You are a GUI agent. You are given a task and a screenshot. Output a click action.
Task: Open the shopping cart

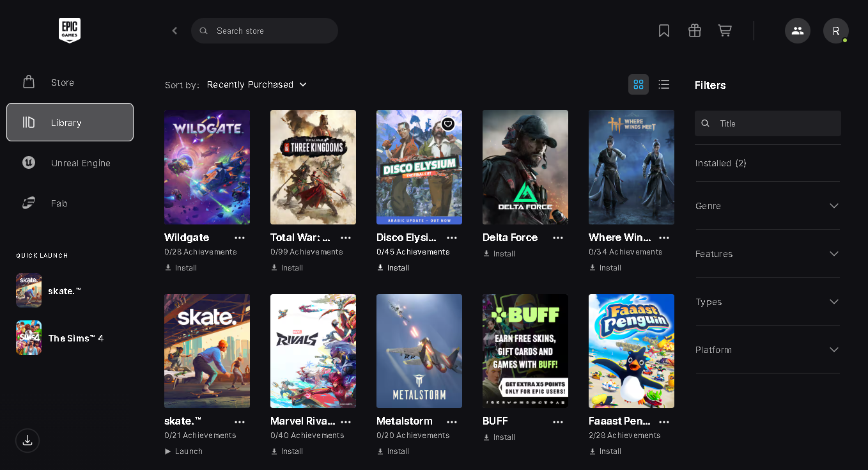click(x=725, y=30)
